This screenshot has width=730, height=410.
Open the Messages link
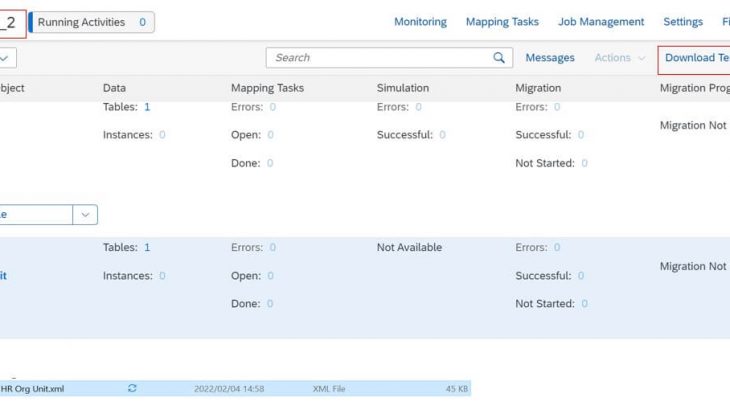(550, 58)
